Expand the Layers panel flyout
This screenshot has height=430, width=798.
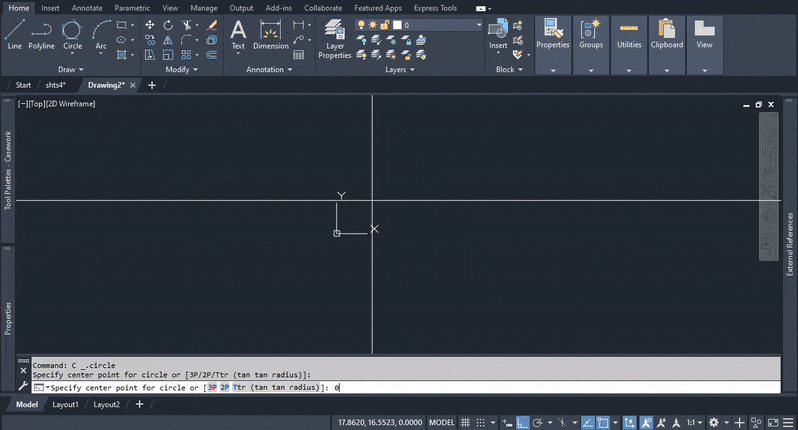400,69
